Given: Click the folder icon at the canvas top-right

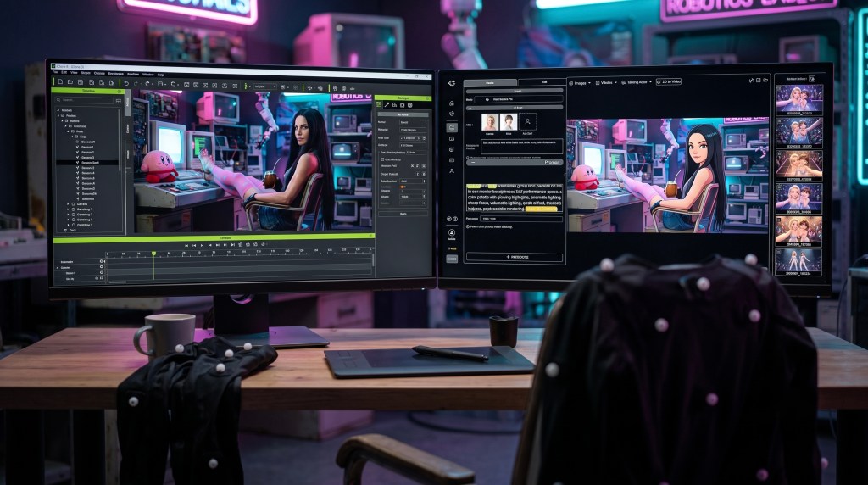Looking at the screenshot, I should pyautogui.click(x=765, y=81).
